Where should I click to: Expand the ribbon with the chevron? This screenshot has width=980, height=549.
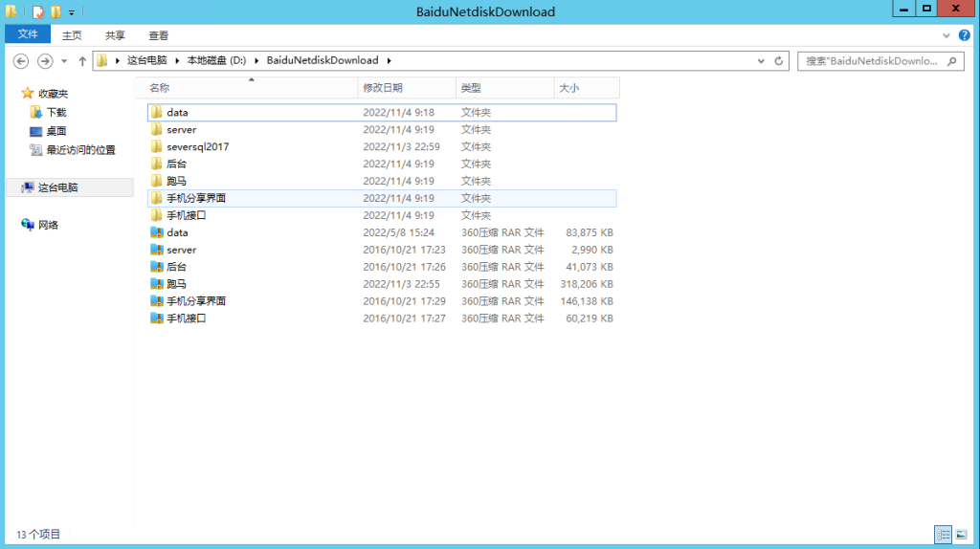(947, 35)
